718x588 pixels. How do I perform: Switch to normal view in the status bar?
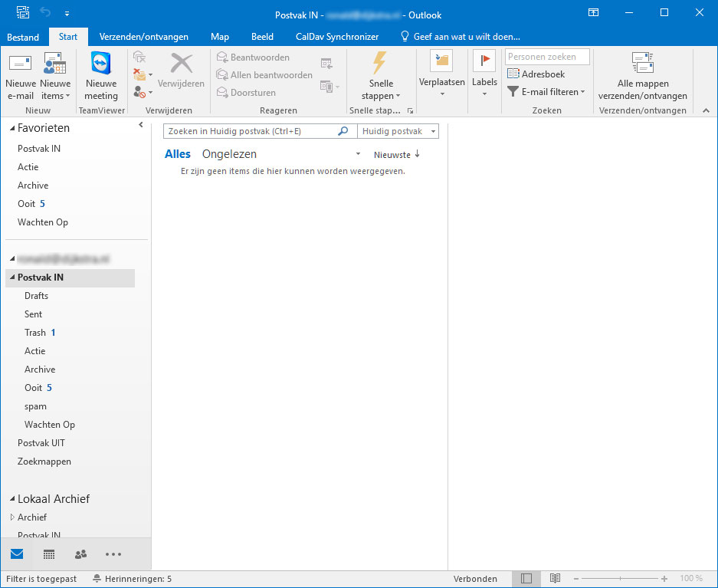[526, 579]
